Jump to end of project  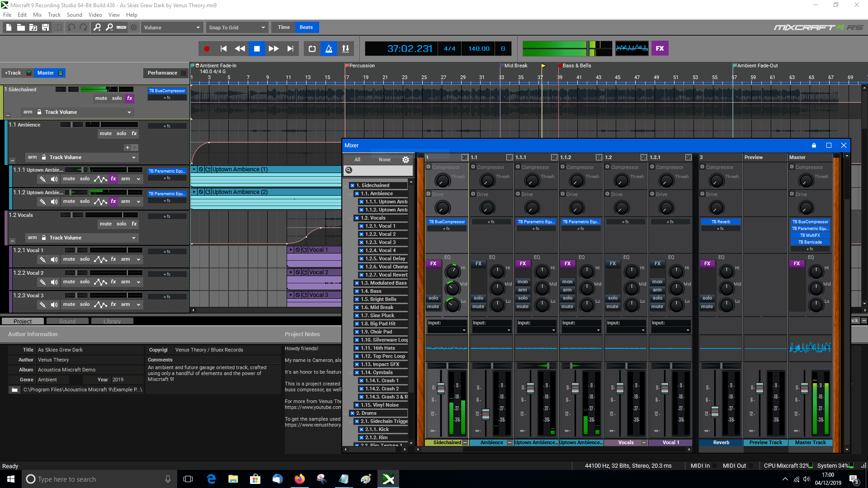(x=290, y=49)
